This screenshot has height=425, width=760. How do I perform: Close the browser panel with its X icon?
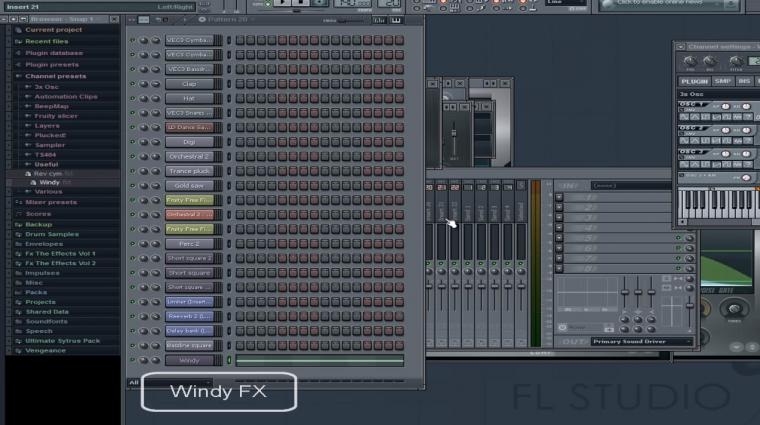click(x=114, y=19)
